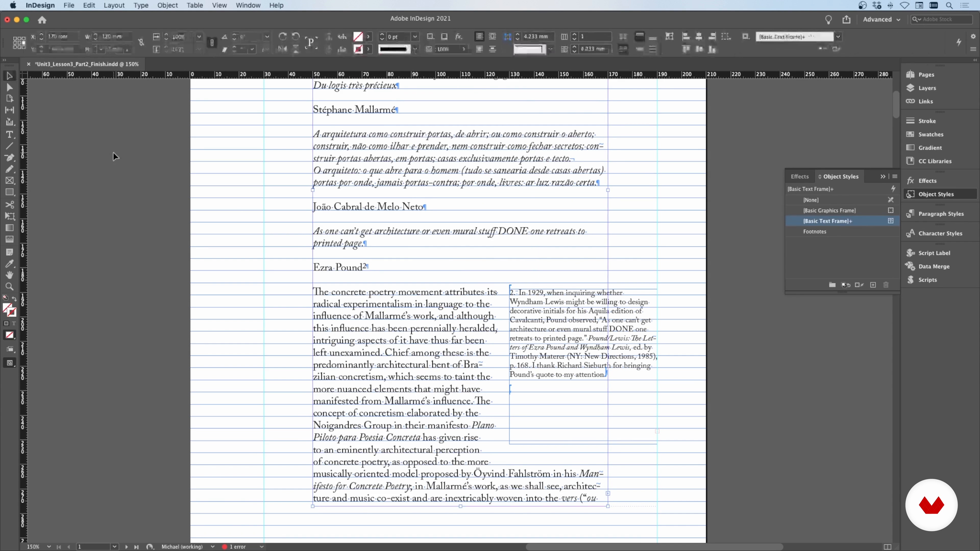The image size is (980, 551).
Task: Click the rotate 90° clockwise icon
Action: point(282,36)
